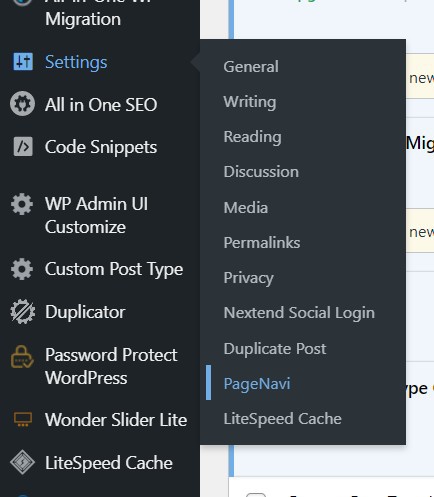The height and width of the screenshot is (497, 434).
Task: Click the All in One SEO gear icon
Action: (x=22, y=104)
